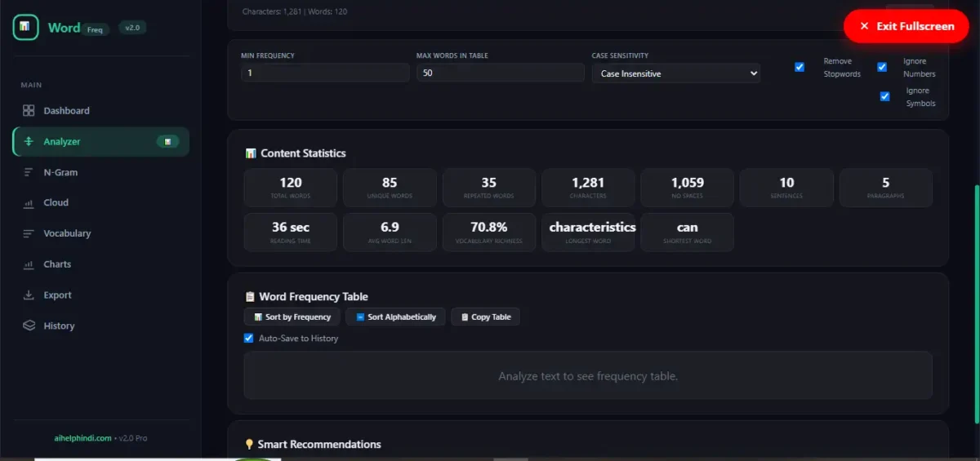Click the 1,059 No Spaces stat card
The image size is (980, 461).
point(688,188)
